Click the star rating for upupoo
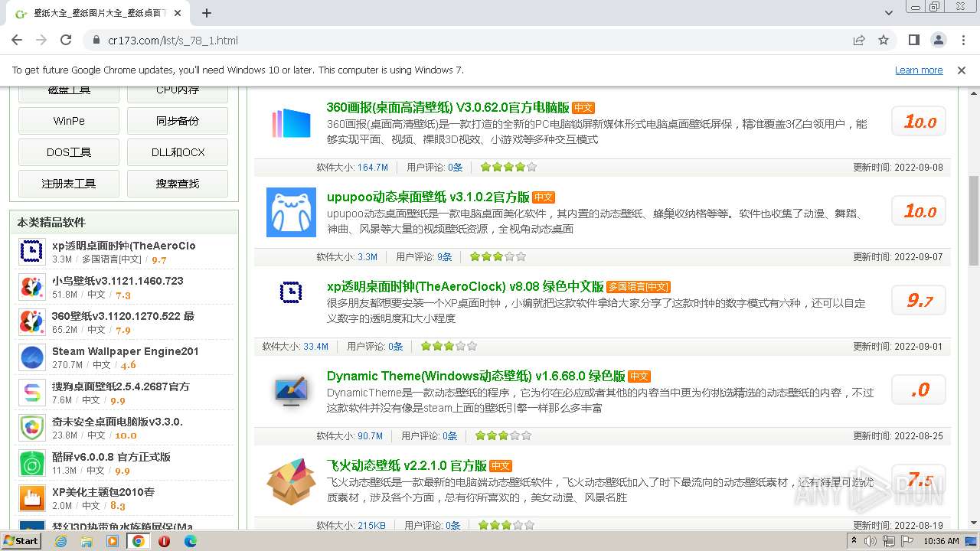This screenshot has width=980, height=551. (x=498, y=257)
